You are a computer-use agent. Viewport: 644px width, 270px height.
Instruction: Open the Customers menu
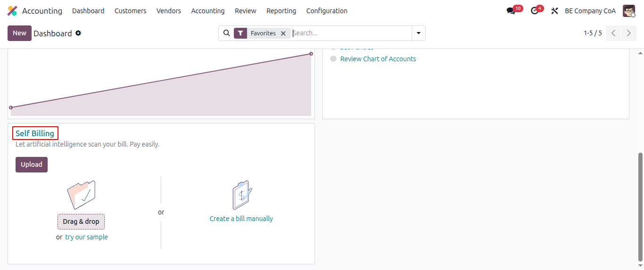coord(131,11)
